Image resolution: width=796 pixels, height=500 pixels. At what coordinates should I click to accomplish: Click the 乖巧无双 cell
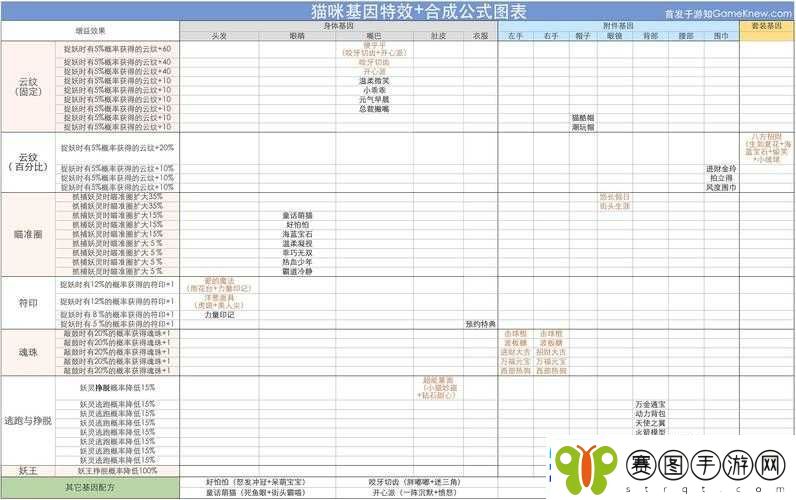297,253
